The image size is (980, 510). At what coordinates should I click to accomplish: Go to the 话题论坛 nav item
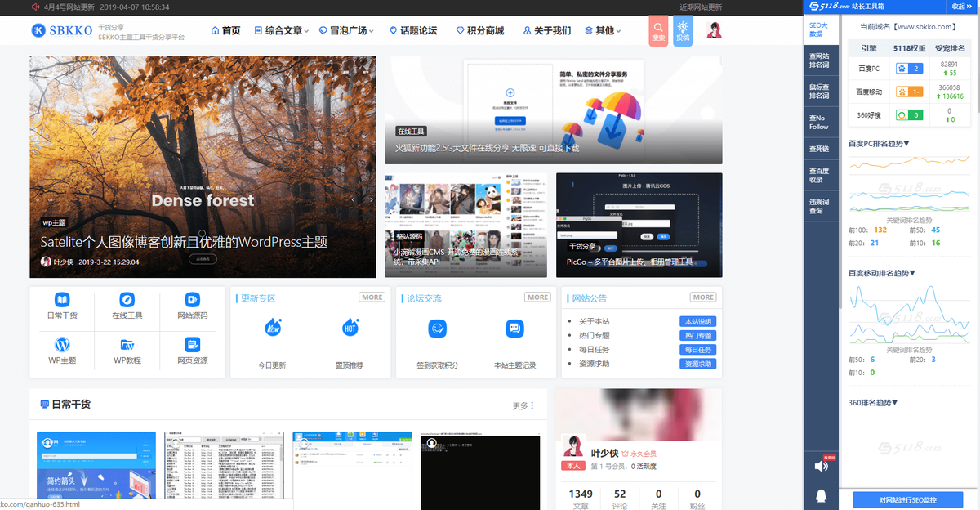[413, 31]
